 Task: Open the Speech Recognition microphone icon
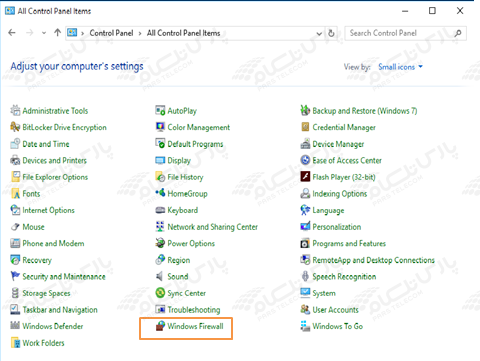point(305,276)
